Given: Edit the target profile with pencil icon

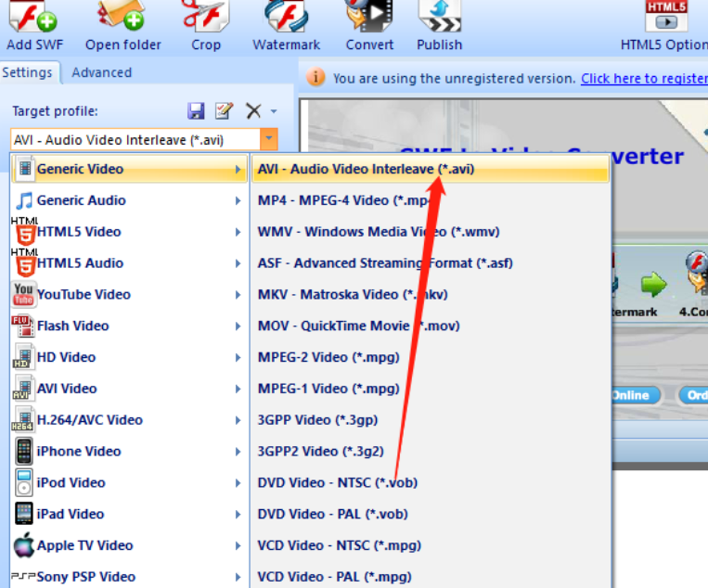Looking at the screenshot, I should tap(224, 110).
